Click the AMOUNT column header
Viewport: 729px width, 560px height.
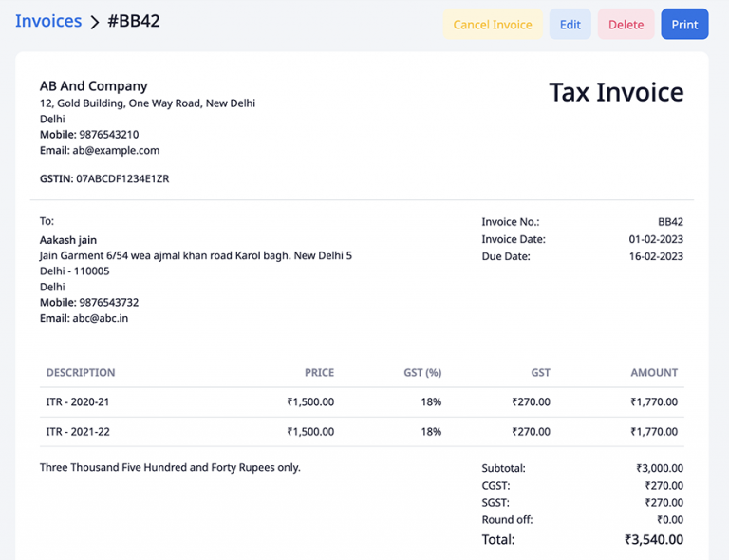[654, 373]
